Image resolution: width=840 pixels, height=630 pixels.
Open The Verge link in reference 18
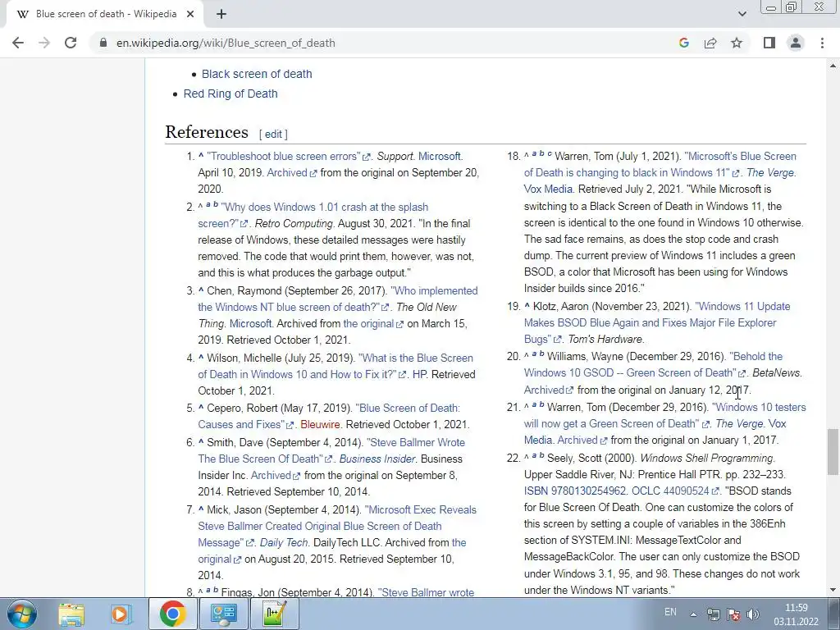(x=771, y=172)
